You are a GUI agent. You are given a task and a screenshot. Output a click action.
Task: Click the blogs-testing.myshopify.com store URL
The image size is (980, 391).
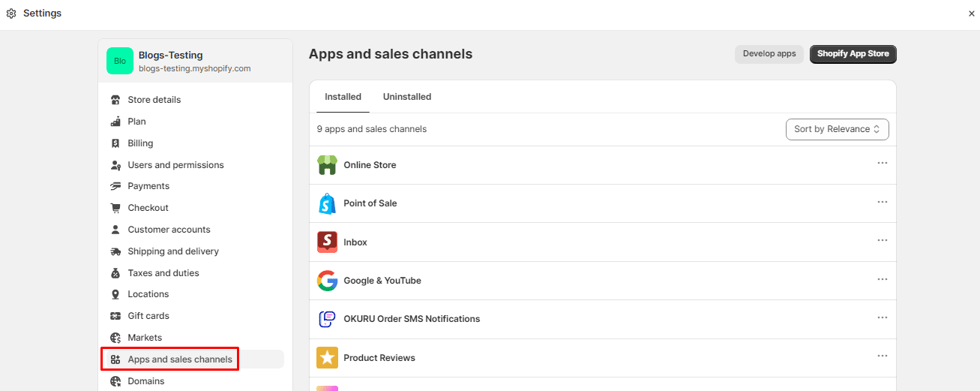[195, 68]
